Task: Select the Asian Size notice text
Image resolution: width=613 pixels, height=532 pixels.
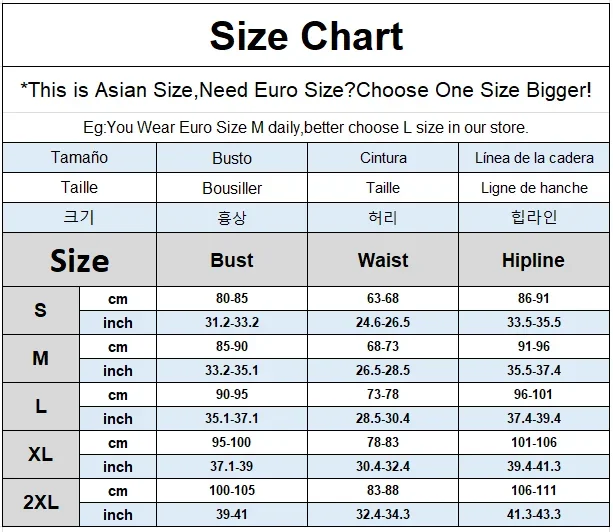Action: click(306, 90)
